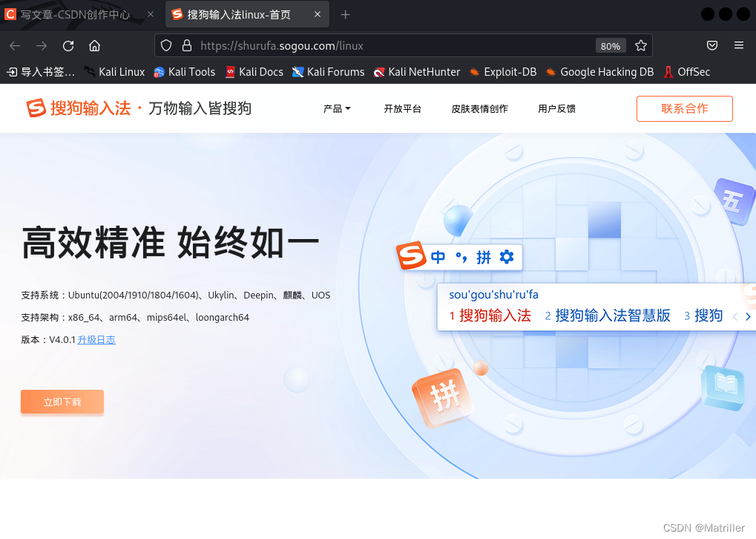The image size is (756, 539).
Task: Open the Kali Tools bookmark
Action: (x=184, y=72)
